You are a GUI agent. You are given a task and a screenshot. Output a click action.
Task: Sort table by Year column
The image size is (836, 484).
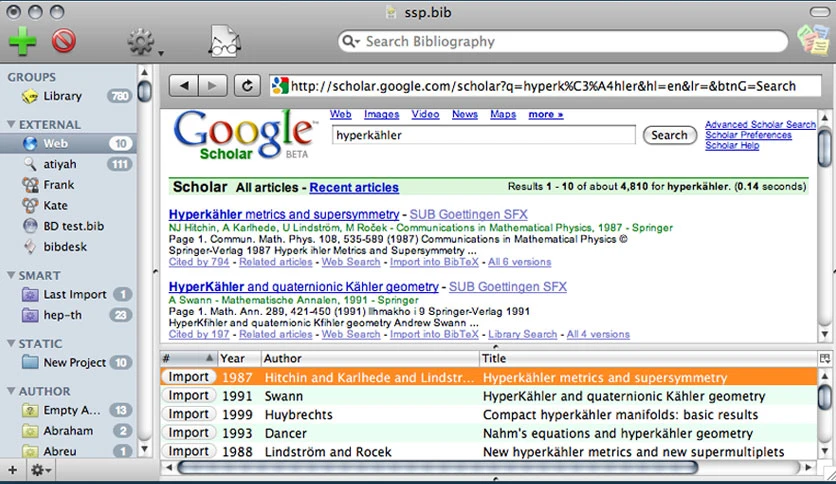tap(239, 358)
